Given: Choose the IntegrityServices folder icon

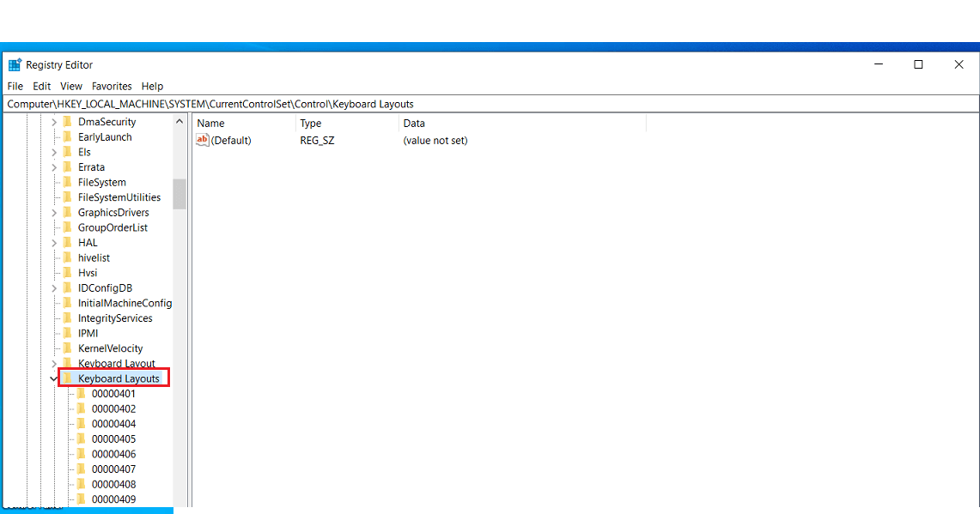Looking at the screenshot, I should tap(68, 317).
